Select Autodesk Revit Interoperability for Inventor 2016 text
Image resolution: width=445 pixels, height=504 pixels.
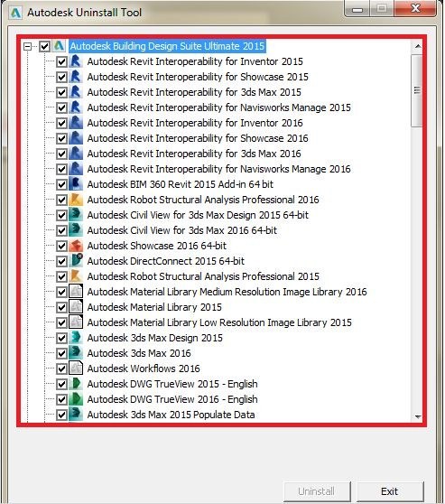(x=195, y=123)
